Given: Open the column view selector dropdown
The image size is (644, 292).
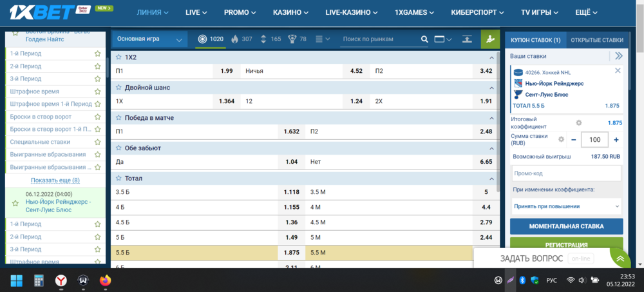Looking at the screenshot, I should pos(443,39).
